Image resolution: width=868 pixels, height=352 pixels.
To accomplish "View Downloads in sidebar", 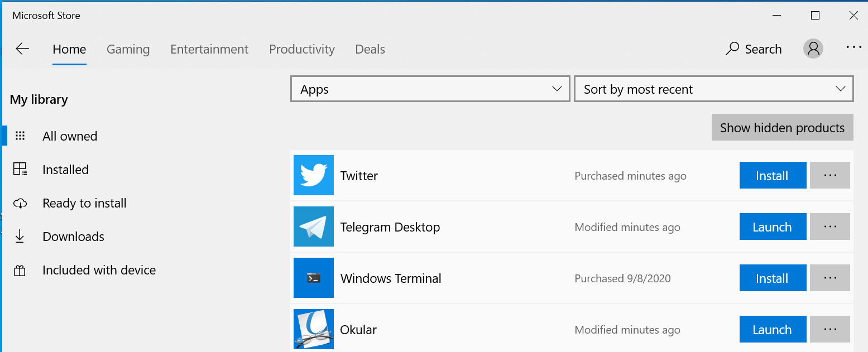I will 73,237.
